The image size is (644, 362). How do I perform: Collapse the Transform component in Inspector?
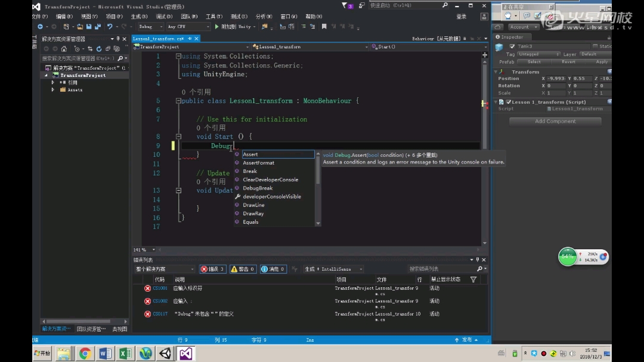point(496,72)
